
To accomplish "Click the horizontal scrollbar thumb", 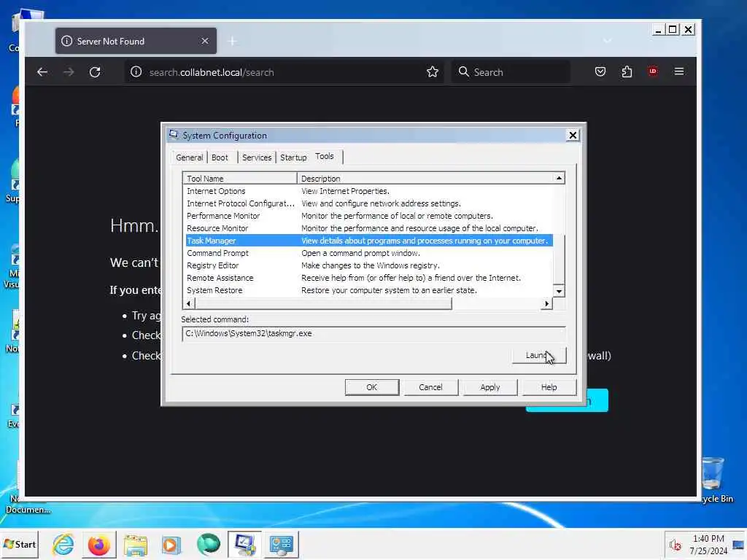I will 323,303.
